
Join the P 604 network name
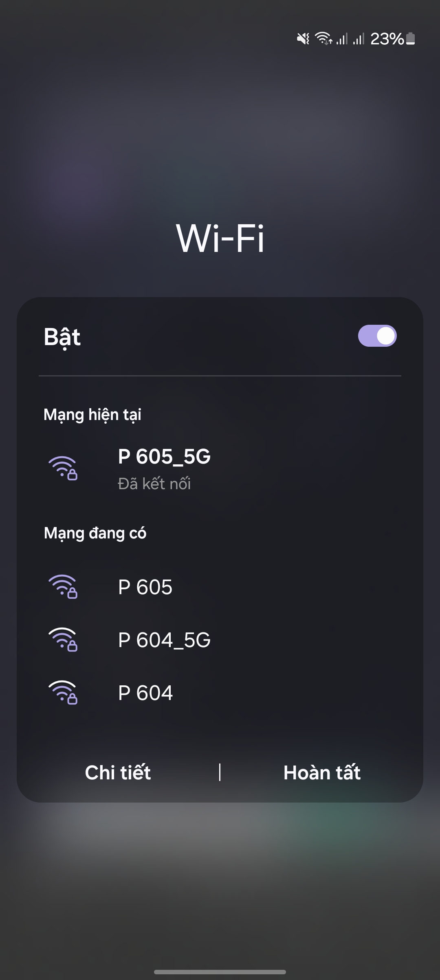click(x=145, y=693)
